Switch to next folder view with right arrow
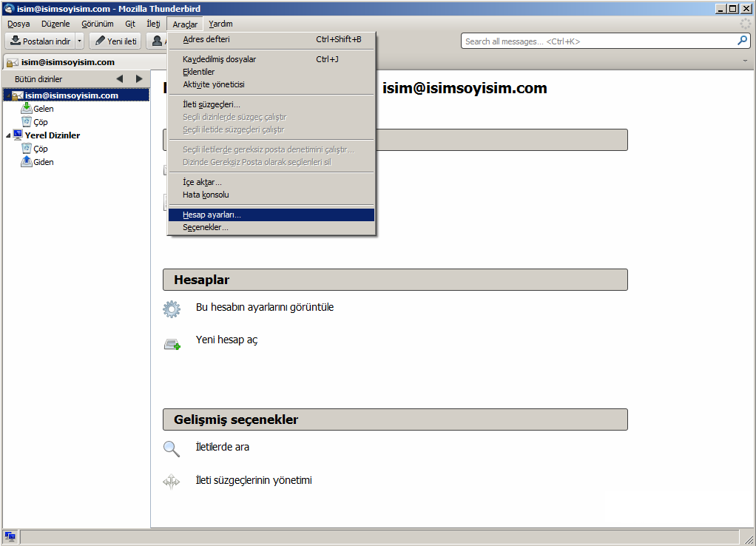Viewport: 756px width, 546px height. pyautogui.click(x=138, y=79)
